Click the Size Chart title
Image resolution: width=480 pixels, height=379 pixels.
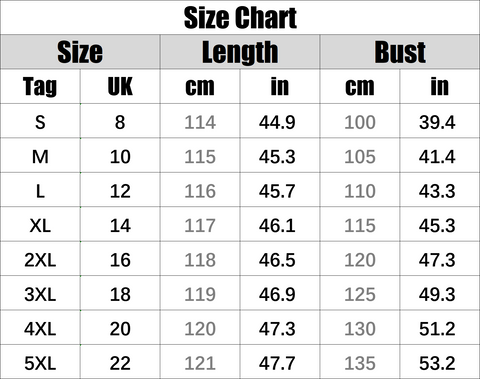pos(240,18)
